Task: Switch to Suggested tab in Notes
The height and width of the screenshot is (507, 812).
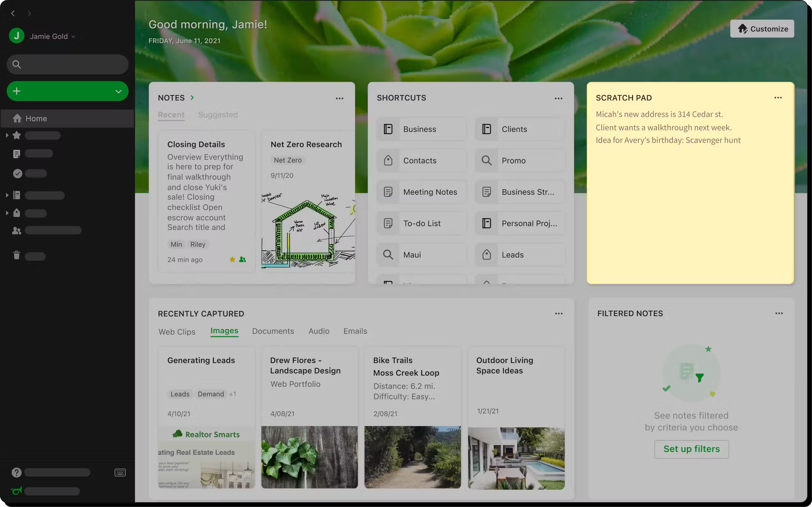Action: coord(218,115)
